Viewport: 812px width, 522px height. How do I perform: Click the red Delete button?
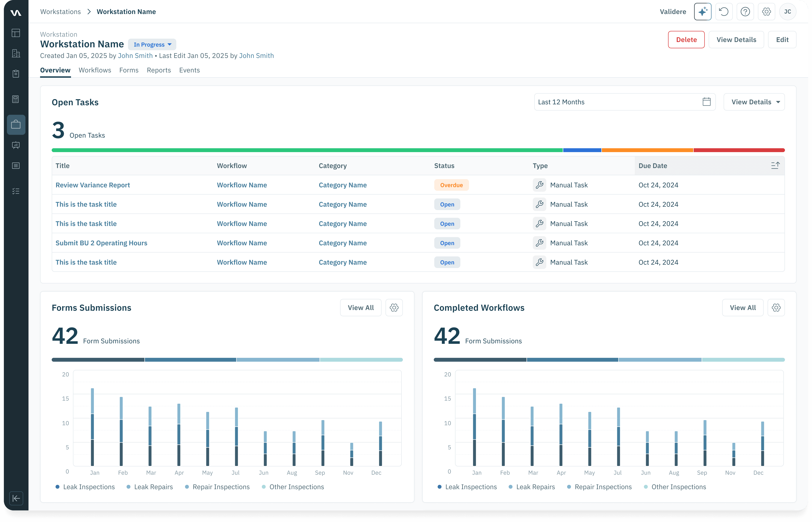coord(686,40)
